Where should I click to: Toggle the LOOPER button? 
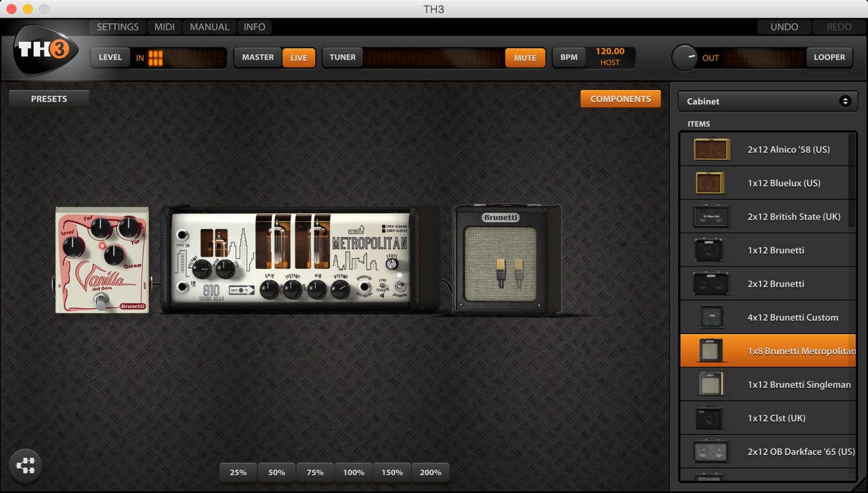pos(829,57)
